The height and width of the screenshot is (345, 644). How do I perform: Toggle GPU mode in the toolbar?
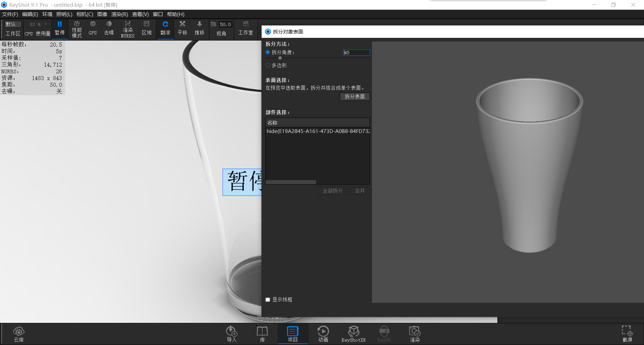click(x=92, y=29)
